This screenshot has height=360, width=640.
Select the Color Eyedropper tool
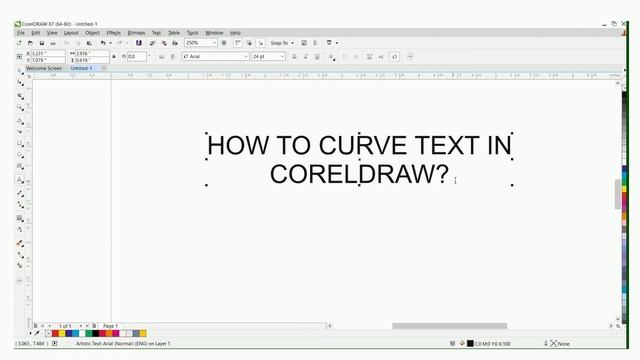pyautogui.click(x=20, y=243)
